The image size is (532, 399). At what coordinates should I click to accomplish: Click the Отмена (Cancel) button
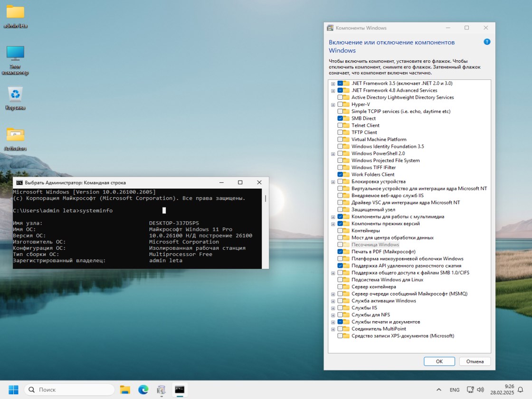click(475, 361)
